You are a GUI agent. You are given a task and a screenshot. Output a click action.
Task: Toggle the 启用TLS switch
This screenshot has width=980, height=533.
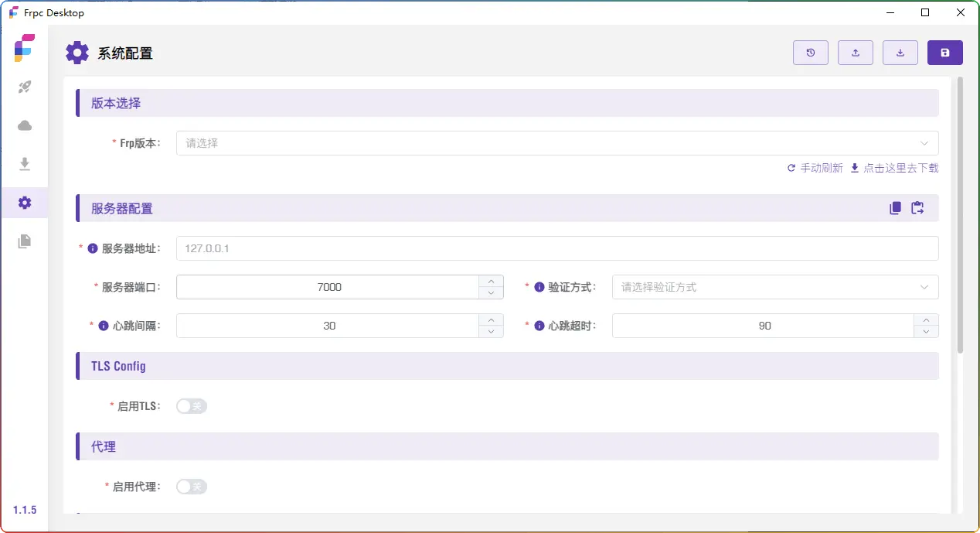coord(191,406)
